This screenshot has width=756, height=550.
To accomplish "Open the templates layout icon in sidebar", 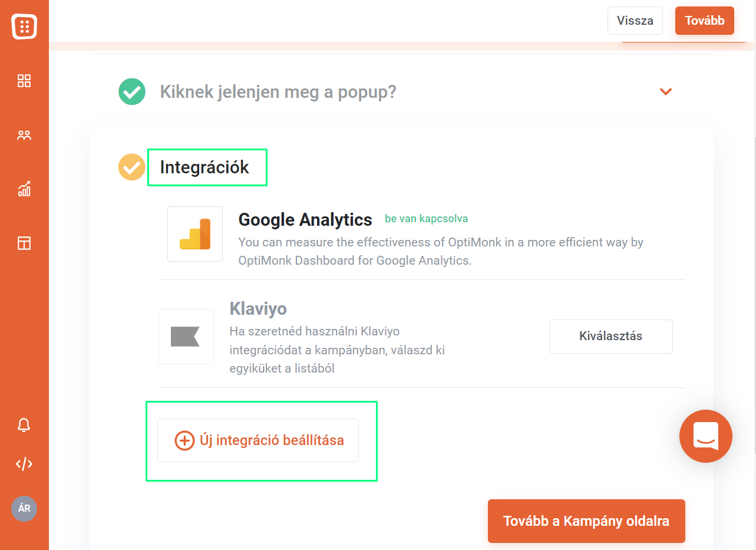I will pyautogui.click(x=24, y=243).
